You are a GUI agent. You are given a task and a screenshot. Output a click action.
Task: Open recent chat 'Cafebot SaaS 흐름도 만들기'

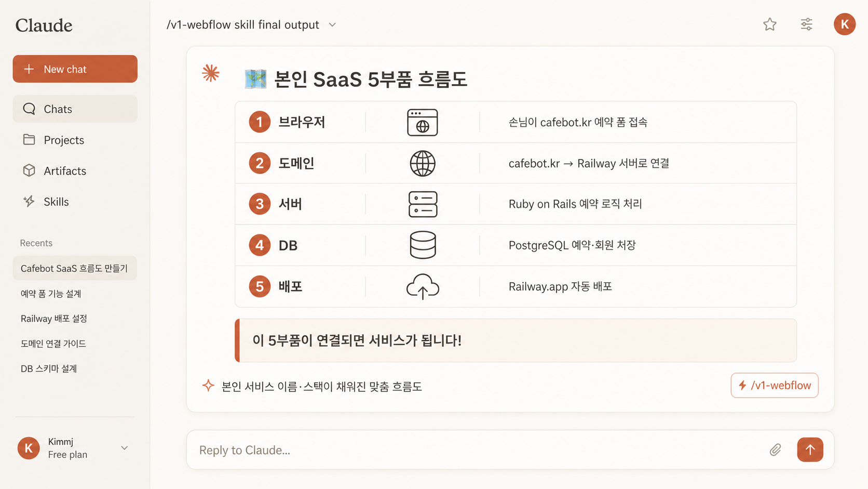75,268
